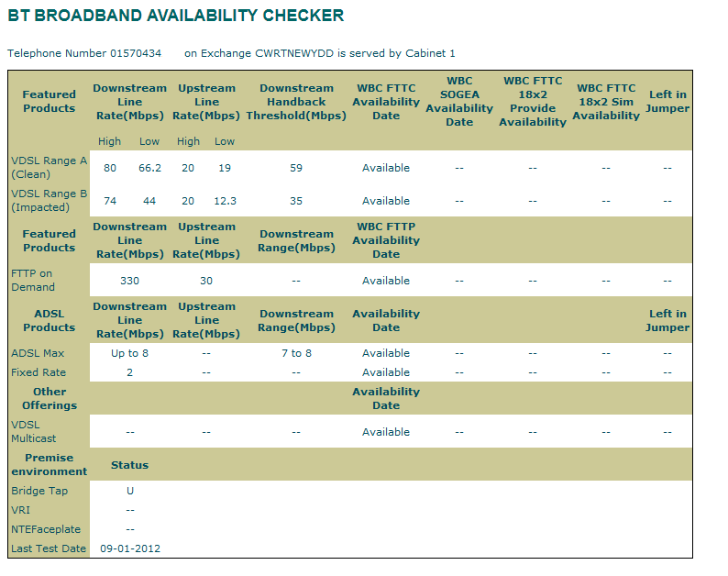Screen dimensions: 728x576
Task: Select the Up to 8 value
Action: click(x=129, y=353)
